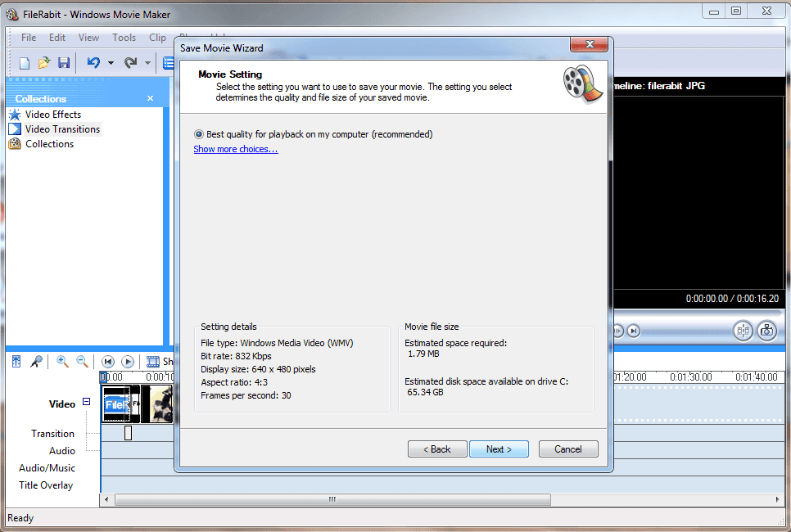This screenshot has height=532, width=791.
Task: Open the redo history dropdown arrow
Action: tap(147, 63)
